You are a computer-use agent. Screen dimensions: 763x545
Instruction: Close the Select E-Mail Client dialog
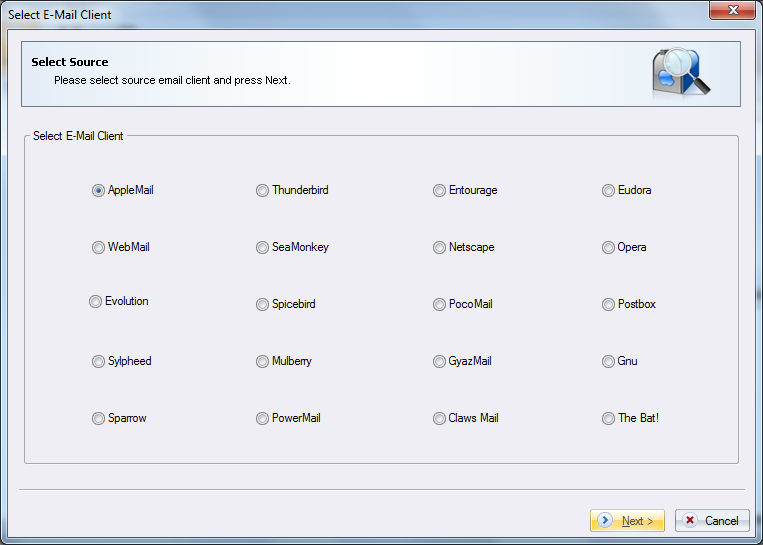pyautogui.click(x=732, y=10)
